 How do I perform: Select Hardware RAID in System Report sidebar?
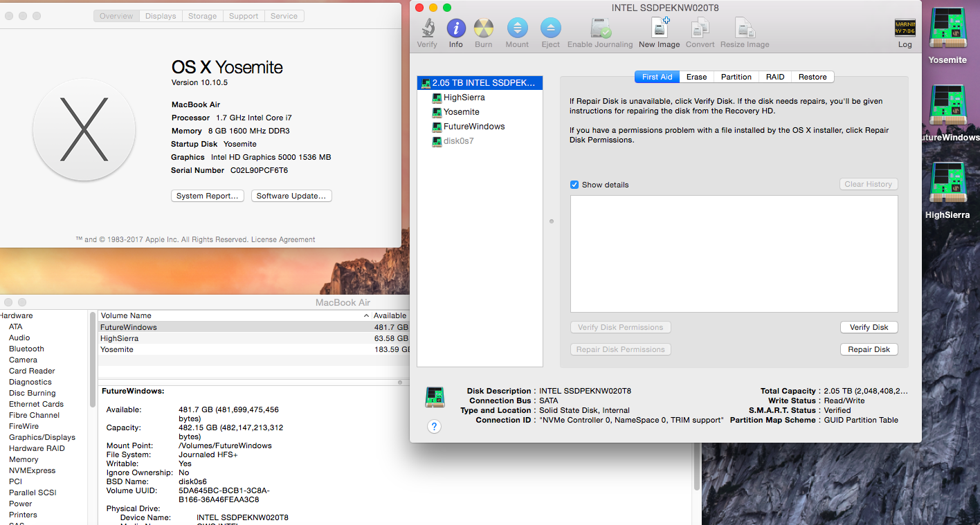click(x=37, y=448)
